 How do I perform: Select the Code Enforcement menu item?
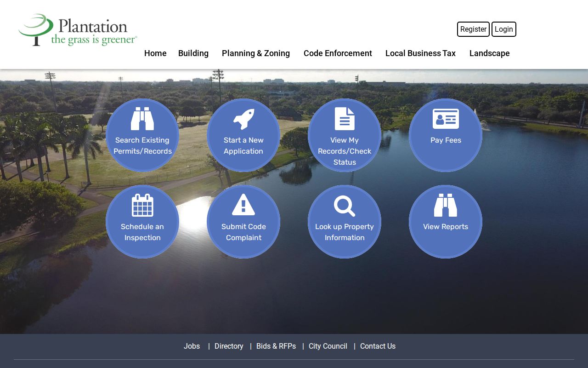[x=338, y=53]
